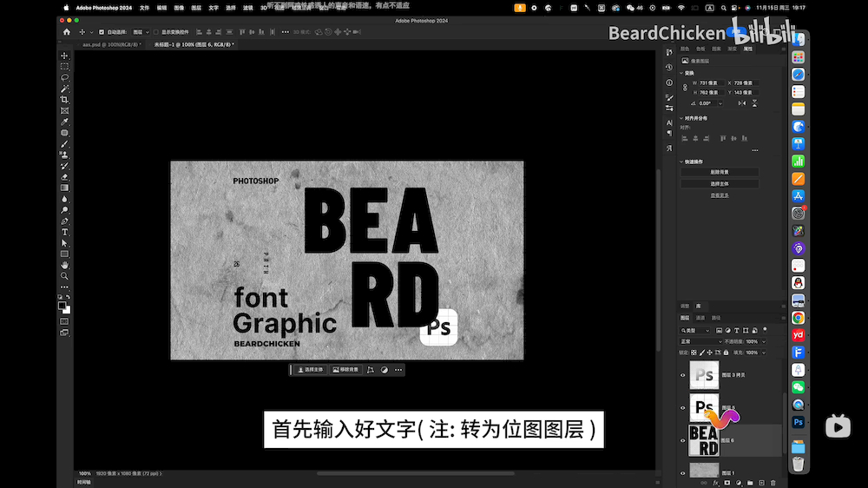This screenshot has height=488, width=868.
Task: Select the Lasso tool
Action: click(x=65, y=77)
